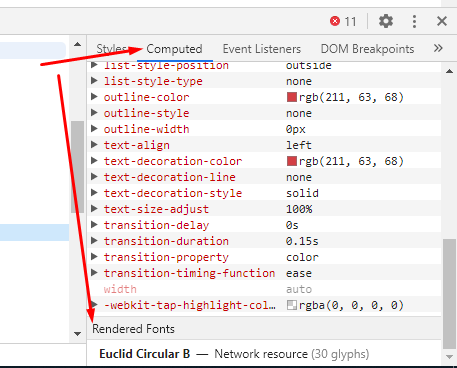The height and width of the screenshot is (368, 457).
Task: Click the text-decoration-color red swatch
Action: [x=292, y=161]
